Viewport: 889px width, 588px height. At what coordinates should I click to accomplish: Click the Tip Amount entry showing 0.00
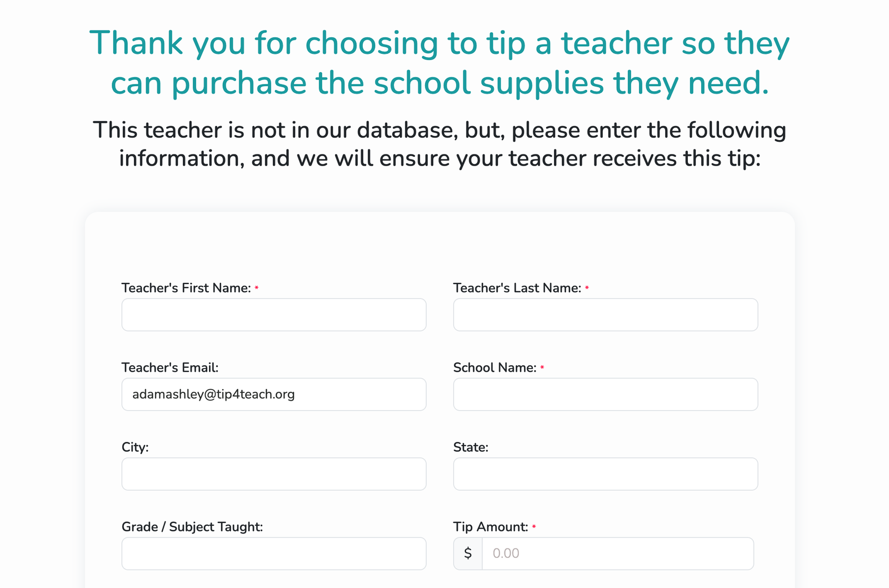[617, 554]
